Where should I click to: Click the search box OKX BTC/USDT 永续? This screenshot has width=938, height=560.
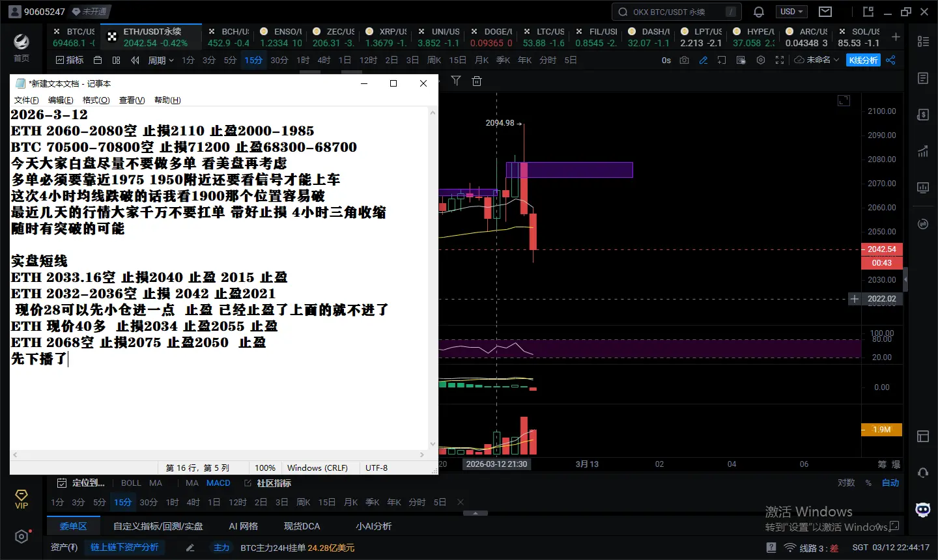click(676, 12)
